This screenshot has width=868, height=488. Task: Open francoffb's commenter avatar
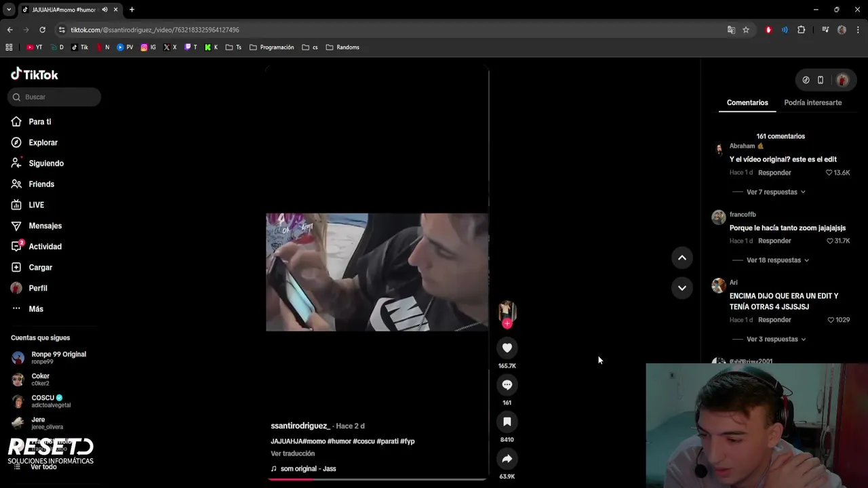(719, 217)
